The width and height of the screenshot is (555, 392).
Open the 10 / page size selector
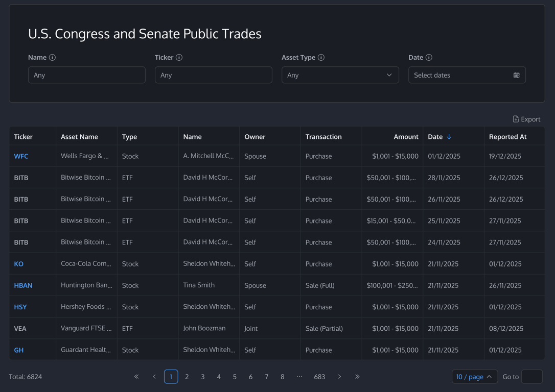click(x=474, y=377)
